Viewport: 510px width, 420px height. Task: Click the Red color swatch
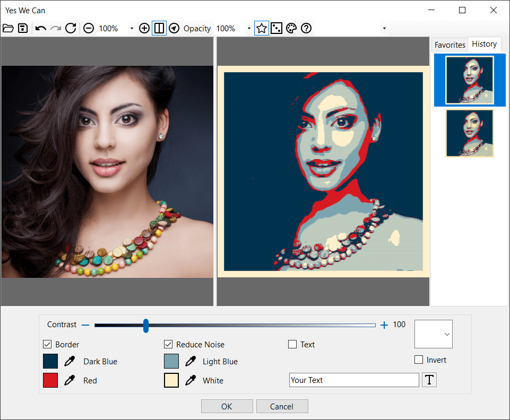(50, 381)
